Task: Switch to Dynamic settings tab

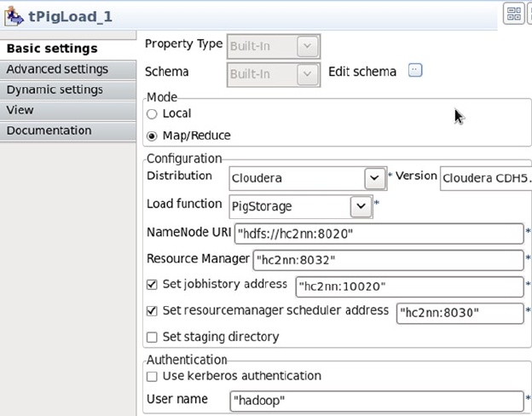Action: click(55, 90)
